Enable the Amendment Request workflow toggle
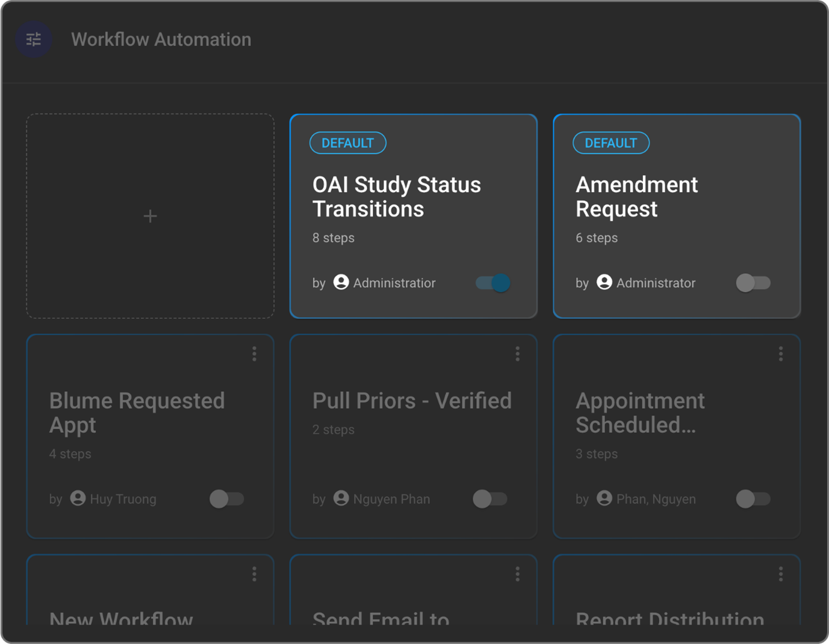Image resolution: width=829 pixels, height=644 pixels. click(x=753, y=283)
